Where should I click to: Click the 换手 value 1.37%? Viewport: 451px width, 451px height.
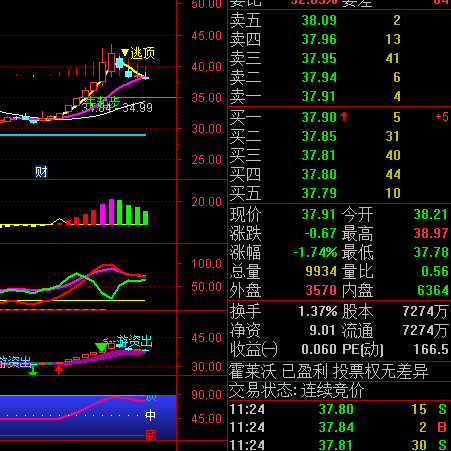pos(318,311)
